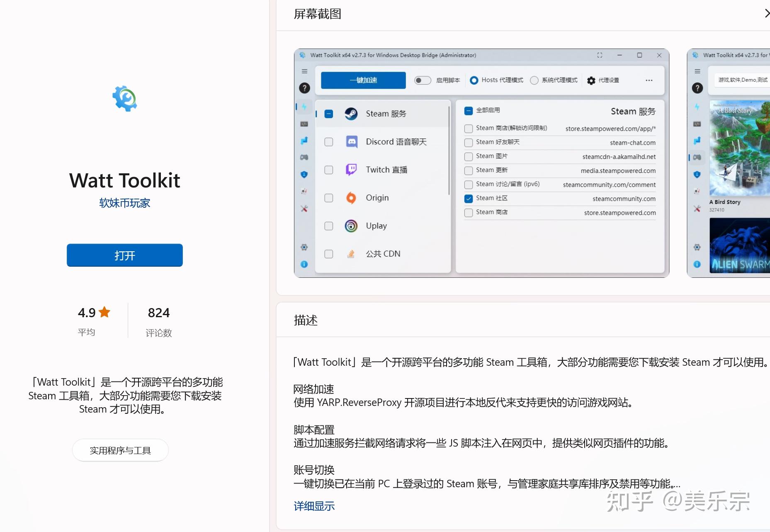Open the shield authenticator icon in first screenshot
The height and width of the screenshot is (532, 770).
(304, 175)
